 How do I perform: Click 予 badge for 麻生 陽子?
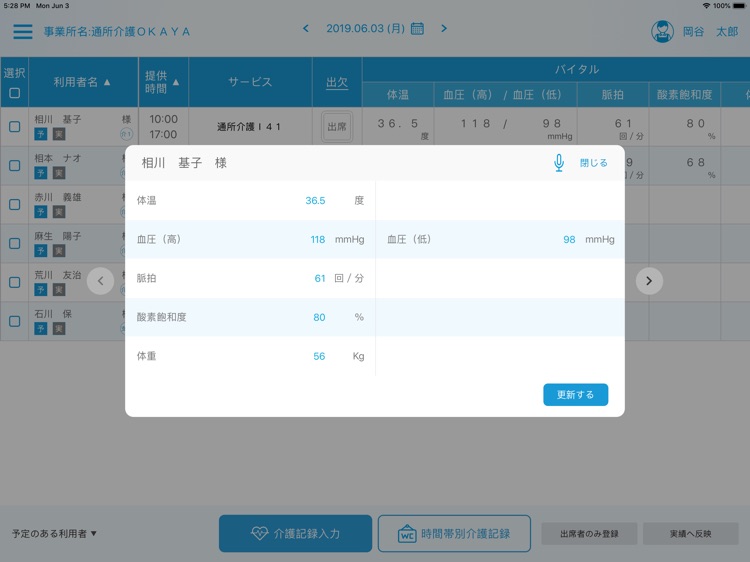pos(41,251)
